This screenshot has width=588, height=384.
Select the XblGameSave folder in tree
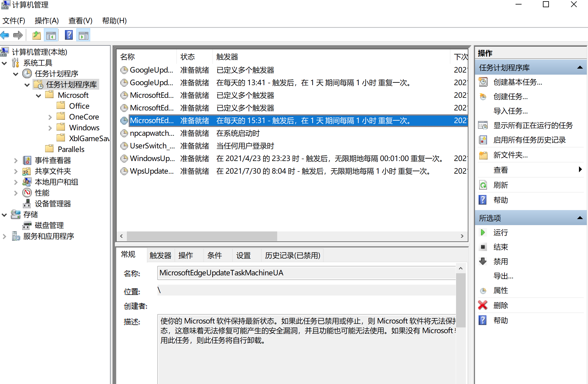tap(89, 138)
